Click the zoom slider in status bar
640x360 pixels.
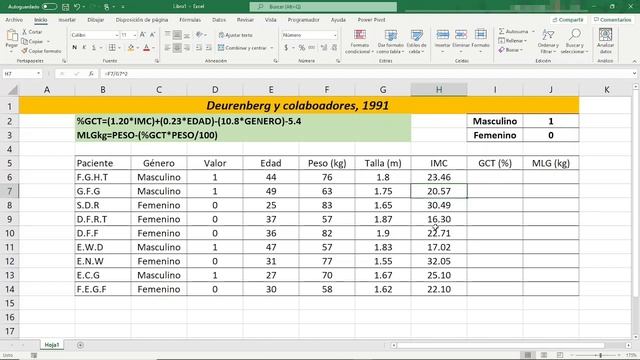pyautogui.click(x=600, y=355)
